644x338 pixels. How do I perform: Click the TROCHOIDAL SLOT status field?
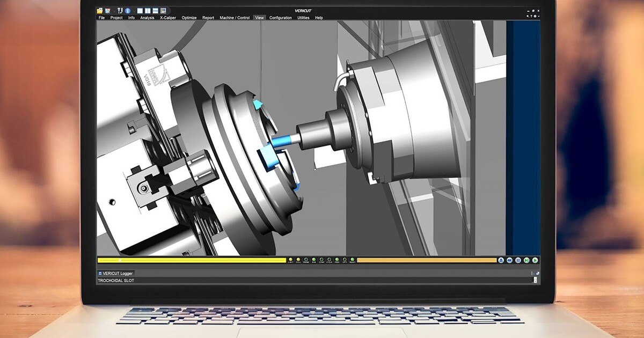[x=115, y=280]
